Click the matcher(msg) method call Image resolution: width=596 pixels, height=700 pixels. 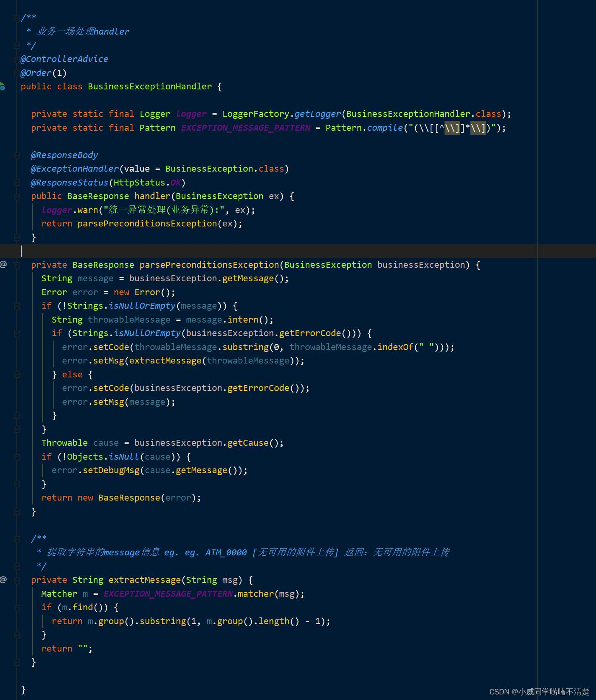pos(268,594)
